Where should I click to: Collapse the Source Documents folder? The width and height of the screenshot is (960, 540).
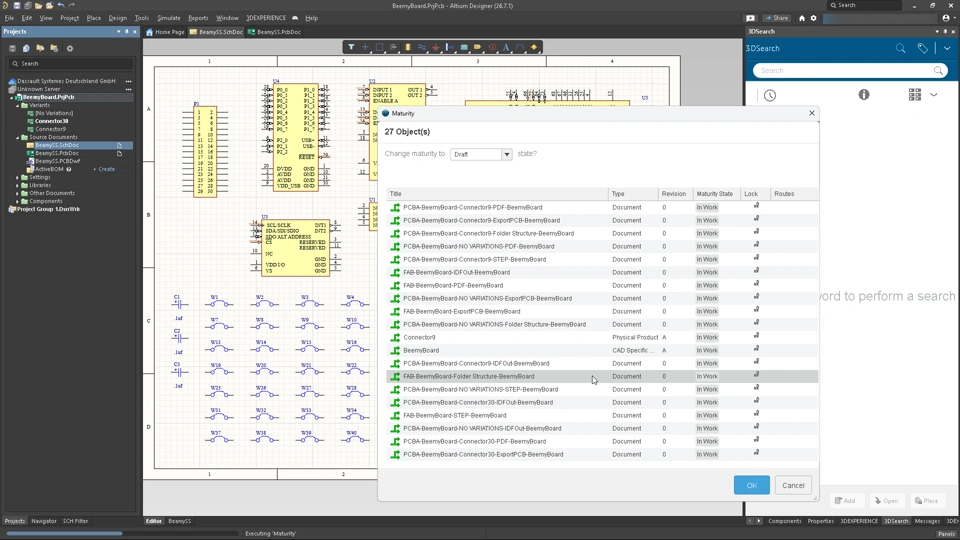point(18,137)
